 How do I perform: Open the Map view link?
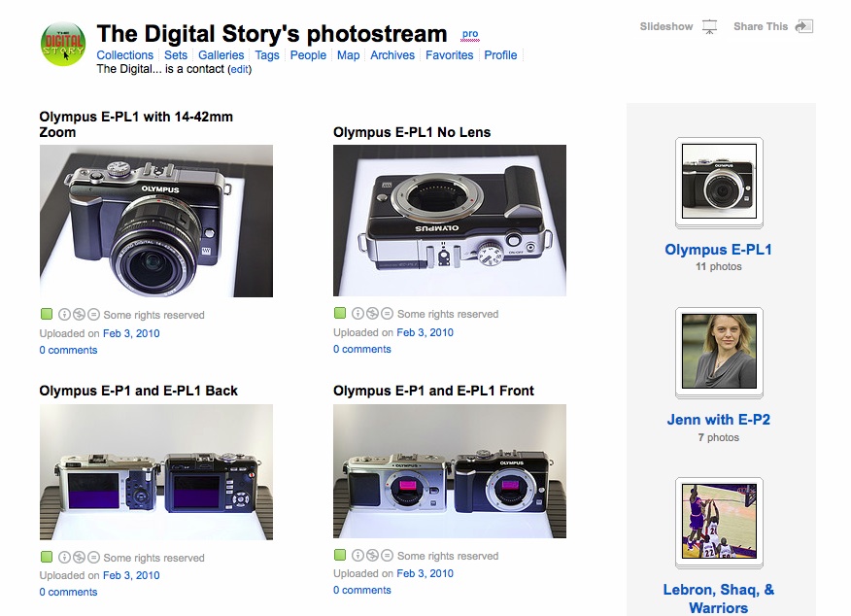point(348,55)
